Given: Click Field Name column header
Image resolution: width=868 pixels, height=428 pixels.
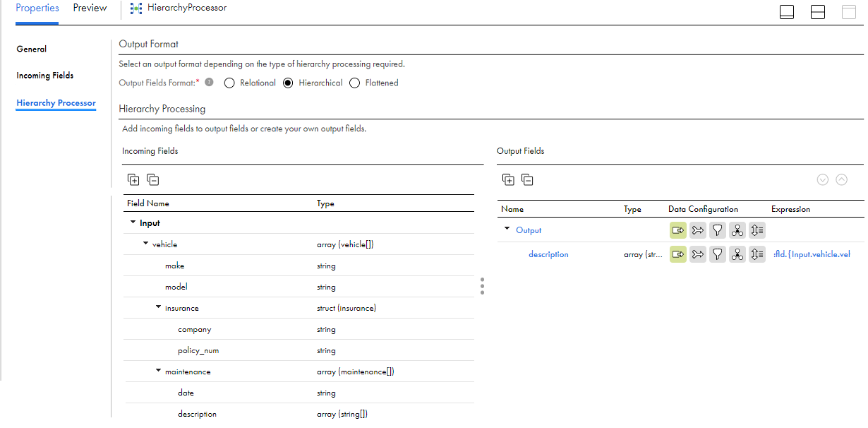Looking at the screenshot, I should [x=148, y=203].
